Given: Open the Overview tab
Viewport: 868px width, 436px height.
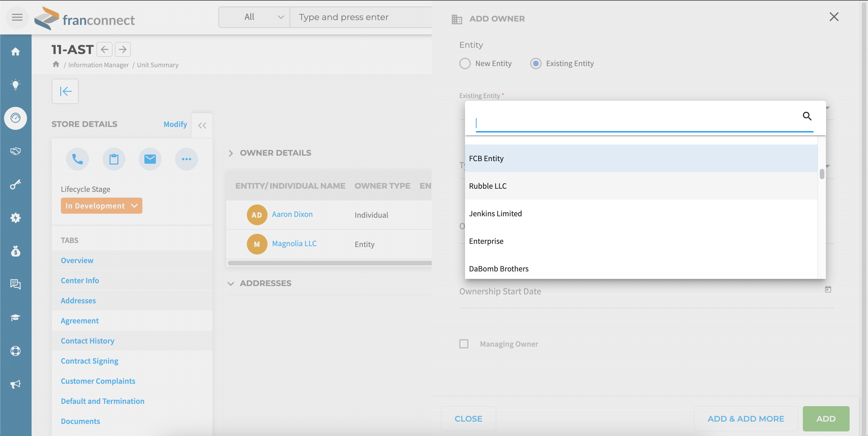Looking at the screenshot, I should pyautogui.click(x=77, y=260).
